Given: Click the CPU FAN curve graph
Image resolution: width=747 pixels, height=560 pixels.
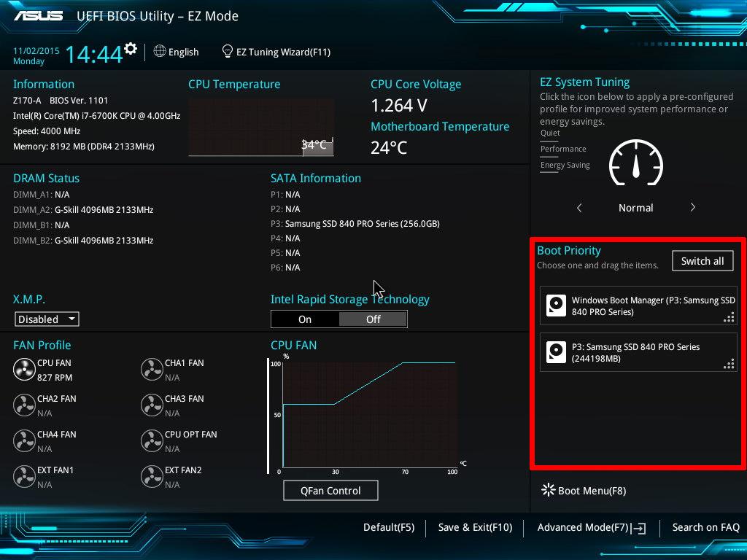Looking at the screenshot, I should (370, 414).
